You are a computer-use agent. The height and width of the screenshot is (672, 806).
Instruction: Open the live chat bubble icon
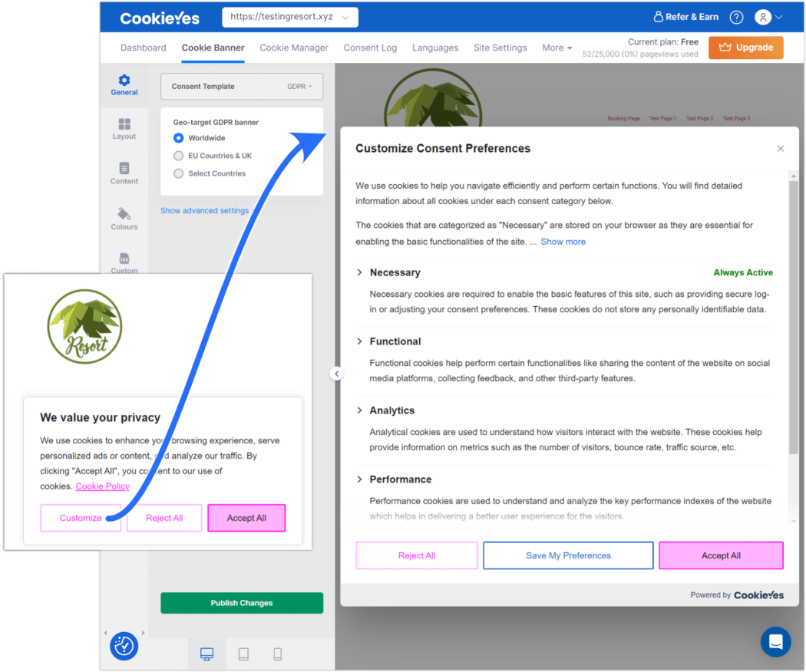point(775,641)
